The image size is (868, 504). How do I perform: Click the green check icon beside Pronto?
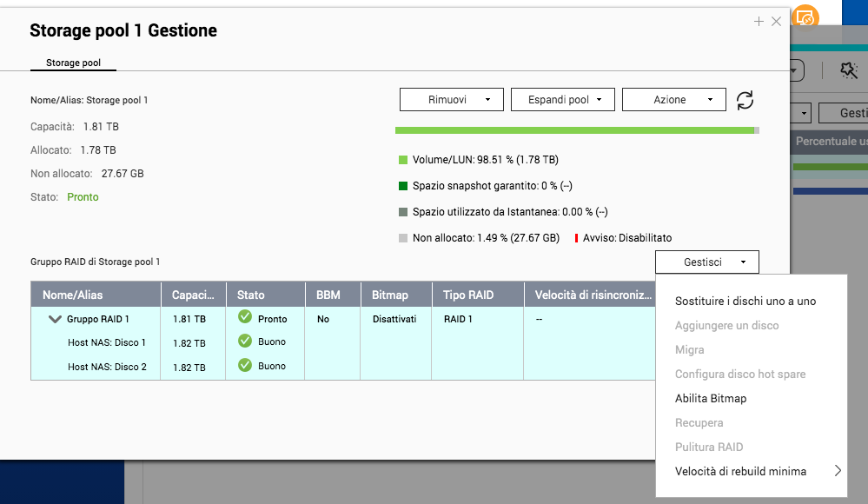[x=244, y=318]
